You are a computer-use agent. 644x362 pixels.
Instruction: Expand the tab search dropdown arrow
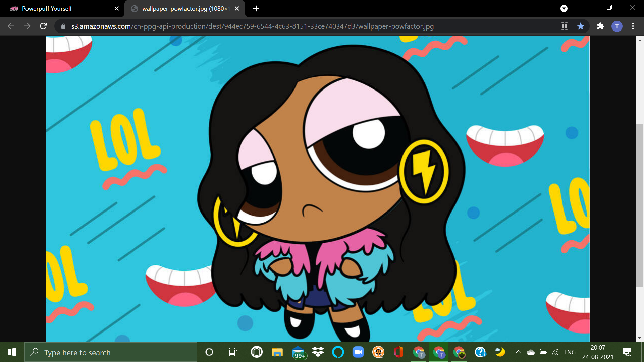pos(564,8)
